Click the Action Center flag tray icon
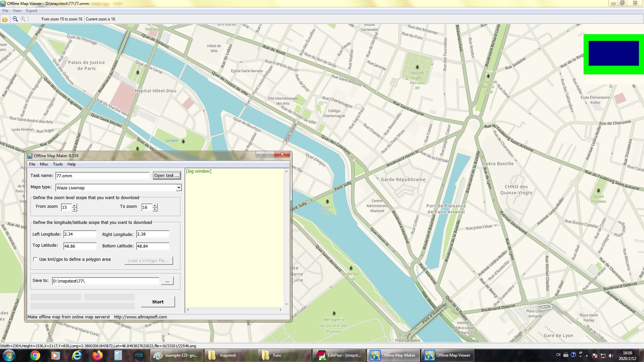644x362 pixels. coord(595,356)
